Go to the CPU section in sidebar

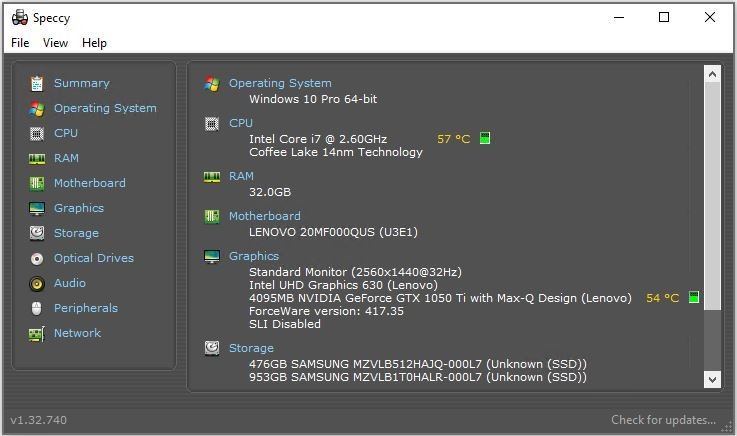click(66, 133)
